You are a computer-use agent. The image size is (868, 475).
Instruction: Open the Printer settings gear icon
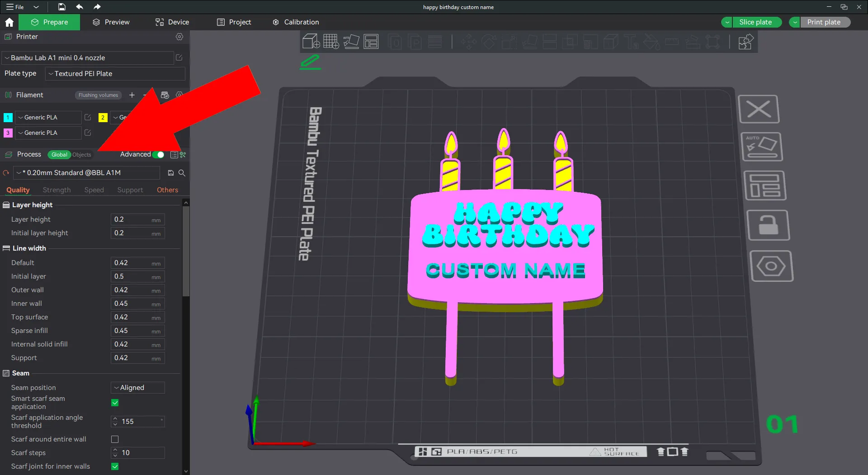click(179, 37)
